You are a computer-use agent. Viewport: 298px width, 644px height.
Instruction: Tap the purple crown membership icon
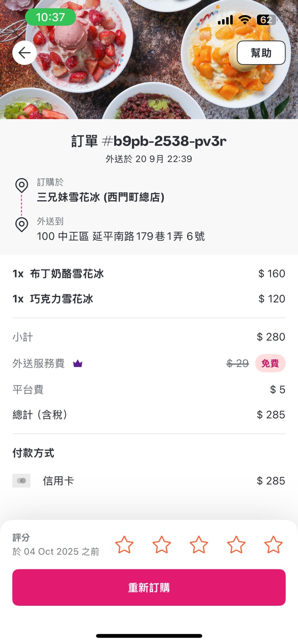[78, 364]
